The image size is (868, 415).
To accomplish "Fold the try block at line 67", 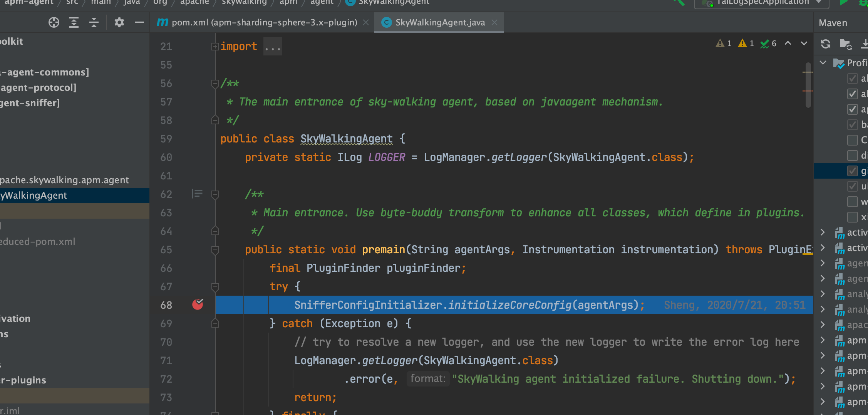I will 215,287.
